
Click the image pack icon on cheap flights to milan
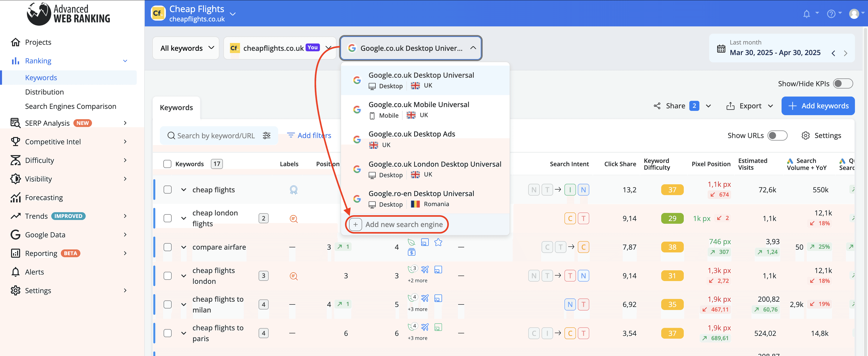(x=438, y=298)
